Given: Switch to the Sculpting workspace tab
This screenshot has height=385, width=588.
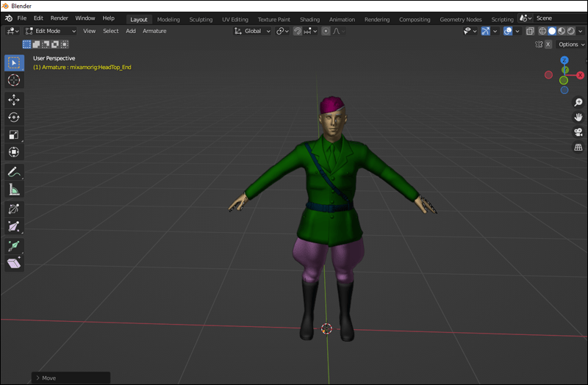Looking at the screenshot, I should pyautogui.click(x=201, y=19).
